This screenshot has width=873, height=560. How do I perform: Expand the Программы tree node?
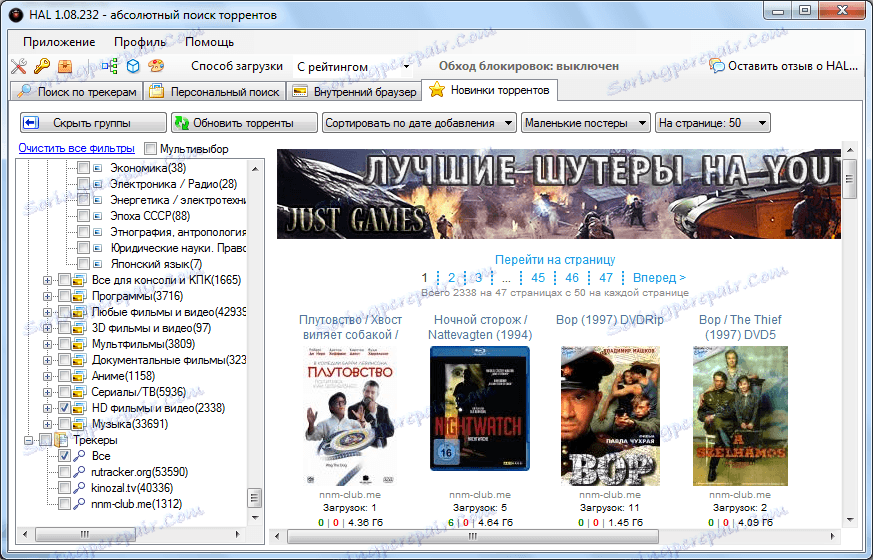47,296
